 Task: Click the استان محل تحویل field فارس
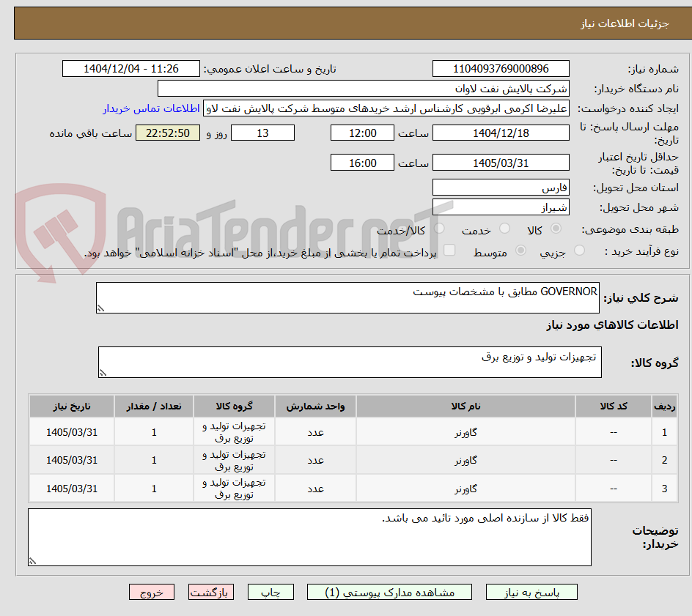click(501, 188)
